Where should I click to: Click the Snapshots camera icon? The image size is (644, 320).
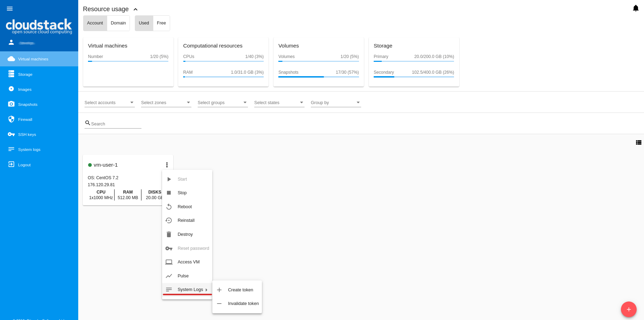11,104
